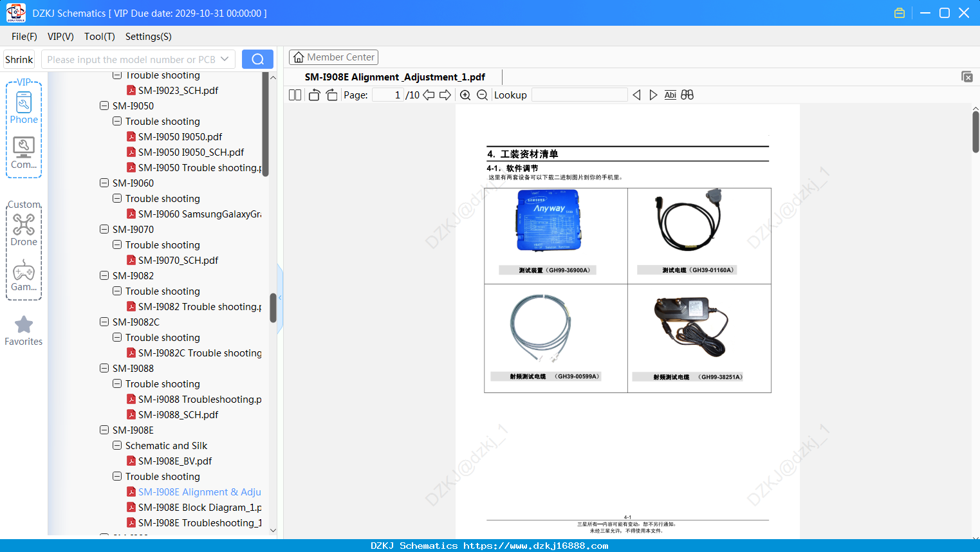The height and width of the screenshot is (552, 980).
Task: Click the blue search button
Action: click(257, 59)
